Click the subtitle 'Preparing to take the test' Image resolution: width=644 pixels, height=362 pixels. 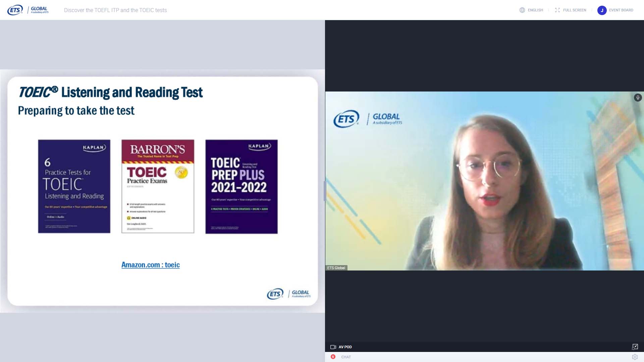(76, 111)
